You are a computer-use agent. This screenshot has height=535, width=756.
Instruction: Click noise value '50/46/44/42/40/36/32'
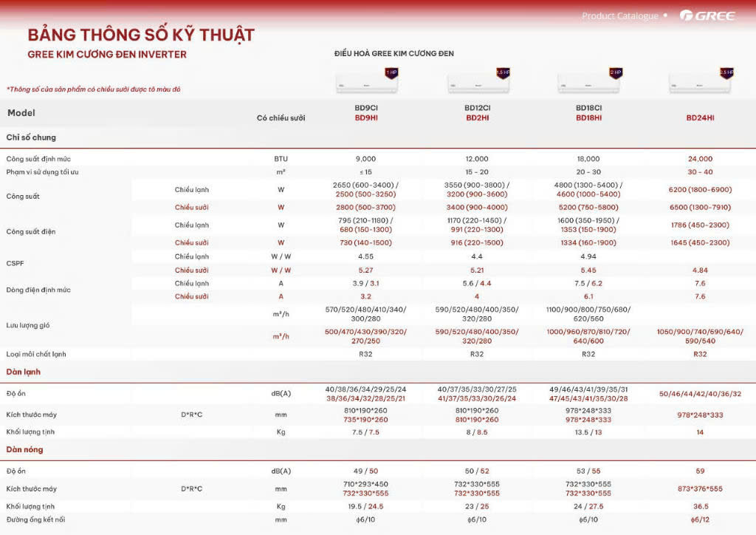click(700, 394)
